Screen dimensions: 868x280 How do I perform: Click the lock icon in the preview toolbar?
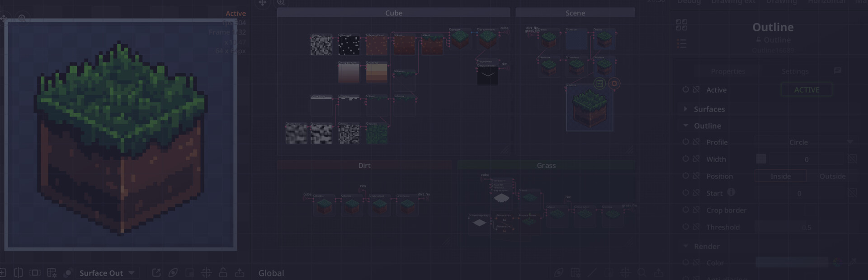(x=223, y=273)
